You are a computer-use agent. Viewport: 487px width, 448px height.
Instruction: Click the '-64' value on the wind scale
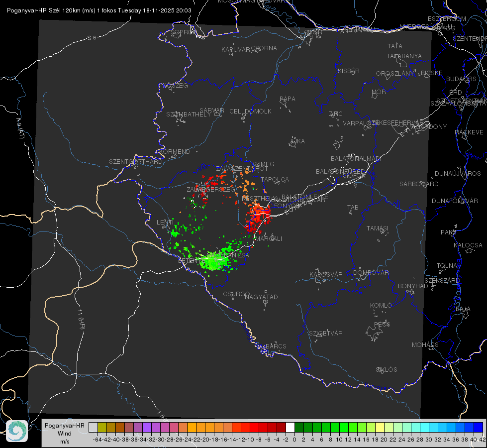pyautogui.click(x=97, y=440)
